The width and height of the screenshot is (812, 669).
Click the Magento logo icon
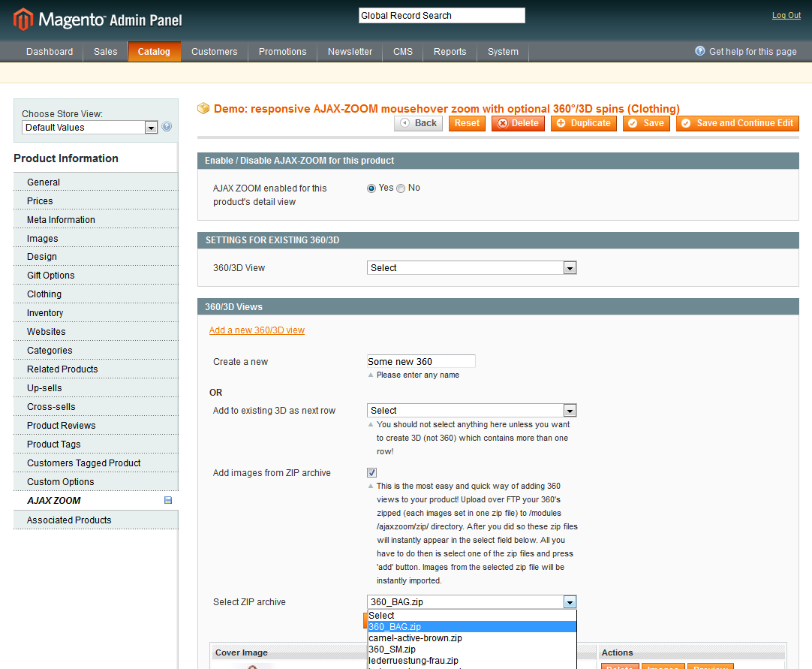click(23, 20)
